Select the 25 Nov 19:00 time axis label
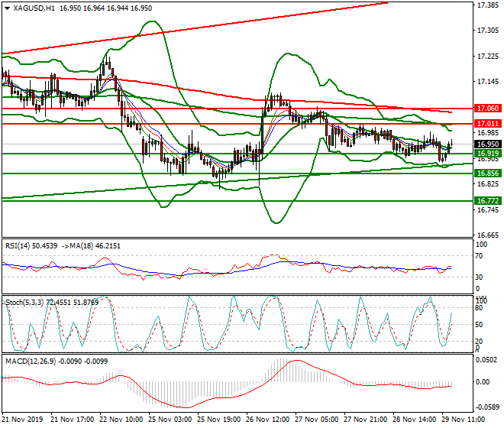Viewport: 504px width, 428px height. pos(219,420)
